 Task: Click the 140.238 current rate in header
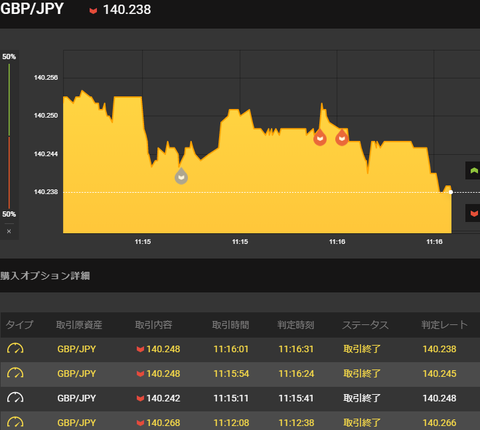[127, 10]
